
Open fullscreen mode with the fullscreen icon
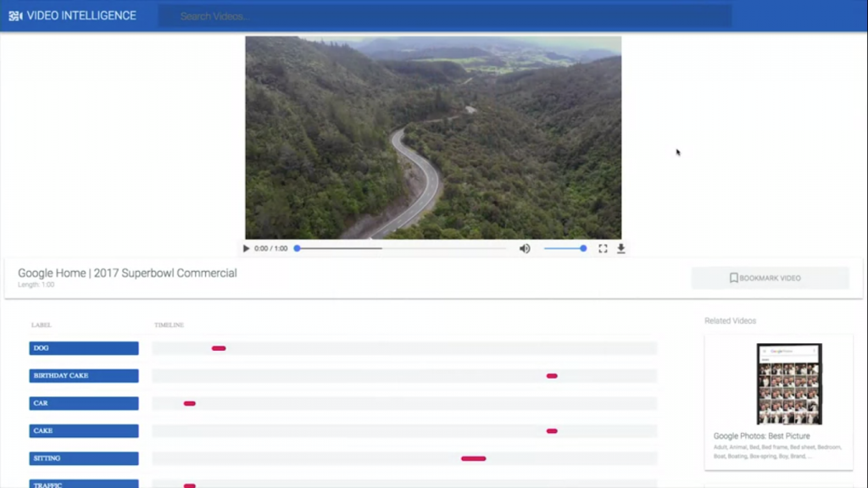(x=603, y=248)
